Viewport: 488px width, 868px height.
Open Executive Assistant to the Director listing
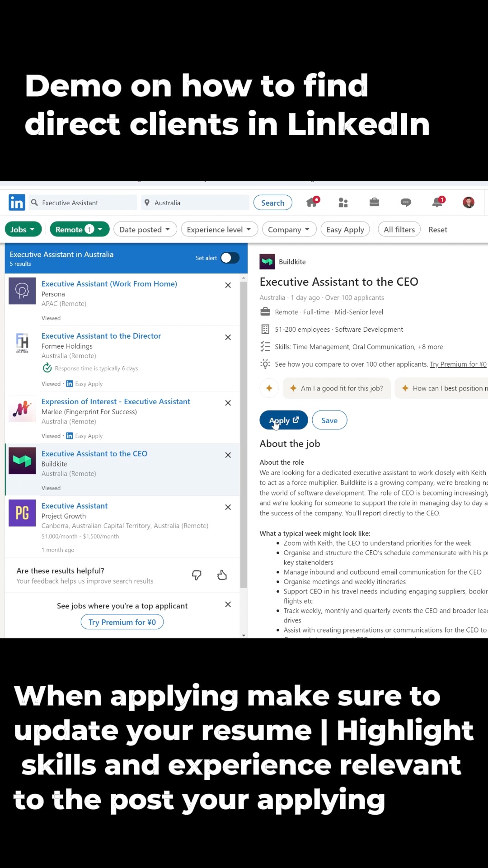(x=101, y=336)
